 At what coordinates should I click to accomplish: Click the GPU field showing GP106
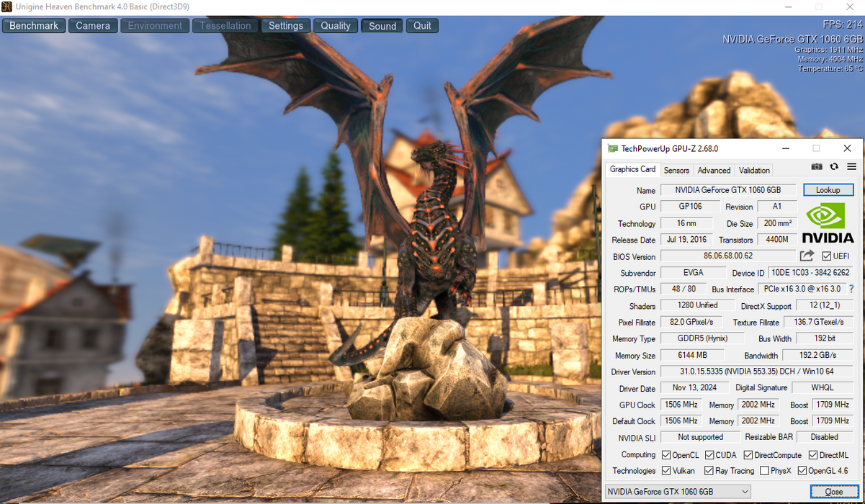690,206
